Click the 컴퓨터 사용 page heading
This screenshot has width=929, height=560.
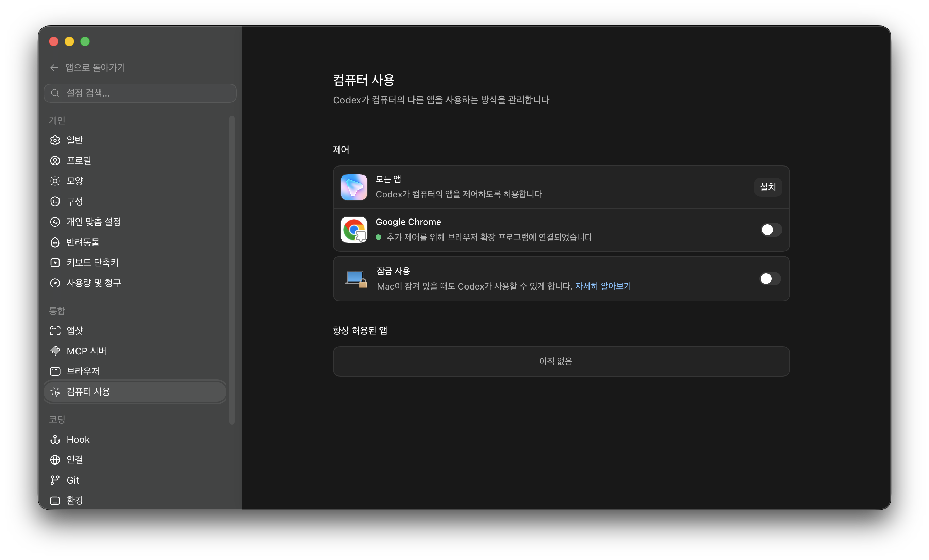[x=364, y=80]
